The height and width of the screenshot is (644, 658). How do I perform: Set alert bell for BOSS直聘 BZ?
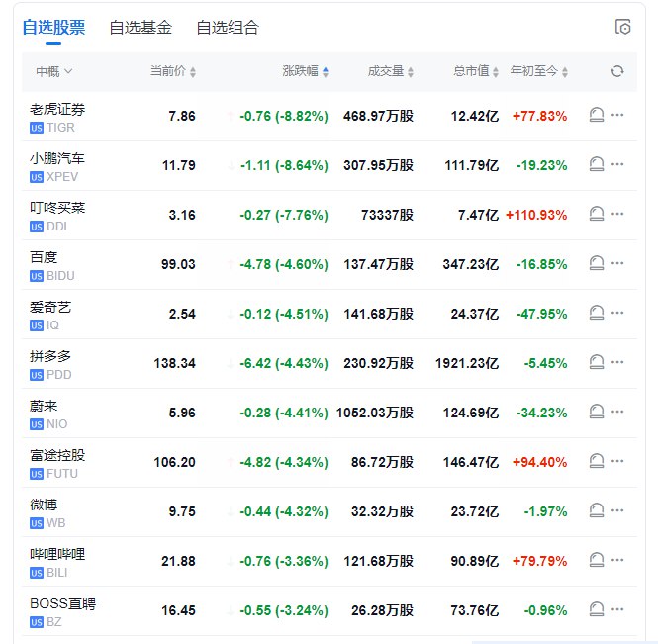point(597,609)
